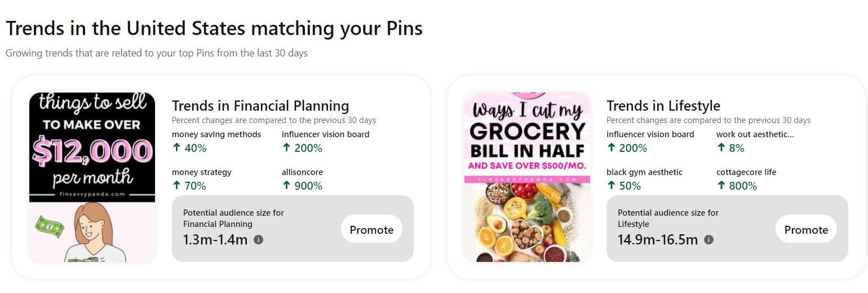Promote the Financial Planning pin
Viewport: 868px width, 293px height.
tap(371, 229)
